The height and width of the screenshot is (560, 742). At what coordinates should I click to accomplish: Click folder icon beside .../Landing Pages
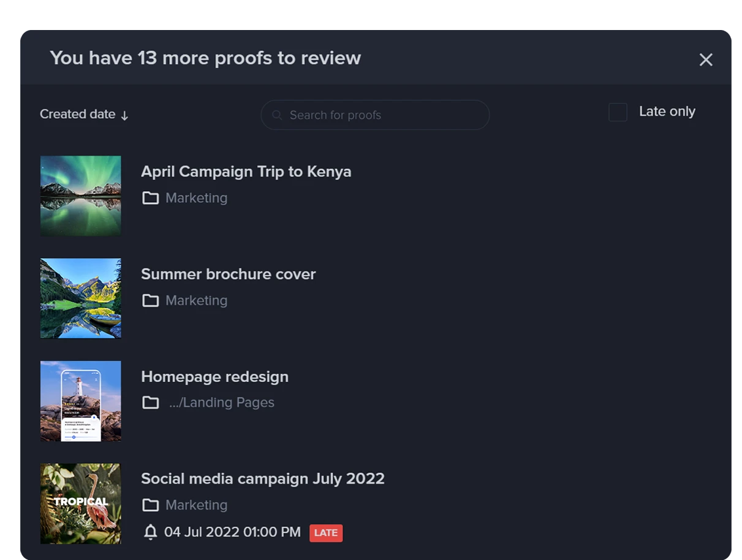(150, 403)
